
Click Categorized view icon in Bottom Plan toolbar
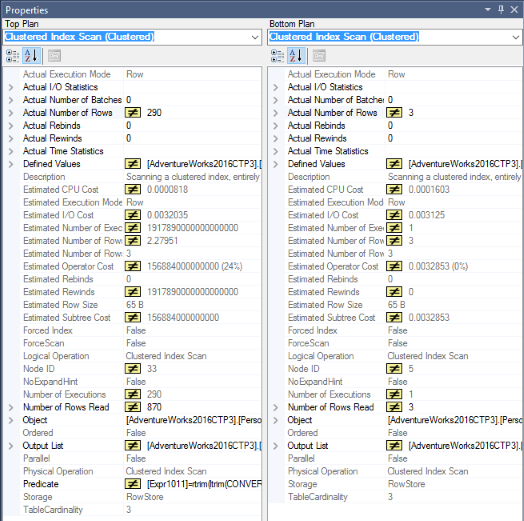pyautogui.click(x=277, y=56)
